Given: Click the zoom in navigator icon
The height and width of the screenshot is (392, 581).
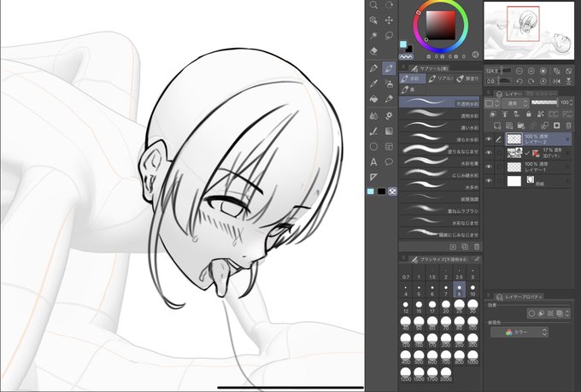Looking at the screenshot, I should coord(531,71).
